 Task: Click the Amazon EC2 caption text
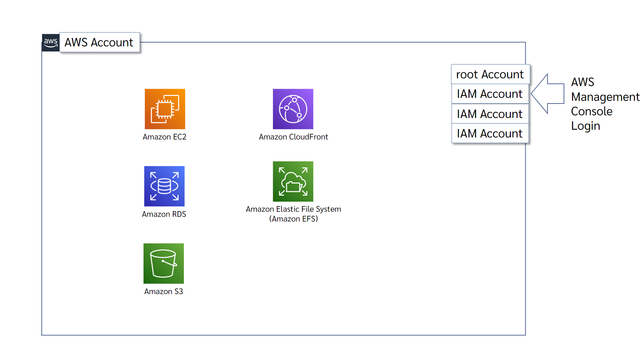click(x=165, y=137)
